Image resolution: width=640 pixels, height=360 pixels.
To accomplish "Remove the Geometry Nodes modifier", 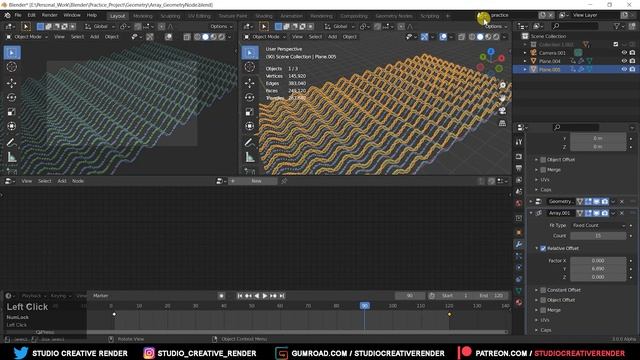I will pos(622,201).
